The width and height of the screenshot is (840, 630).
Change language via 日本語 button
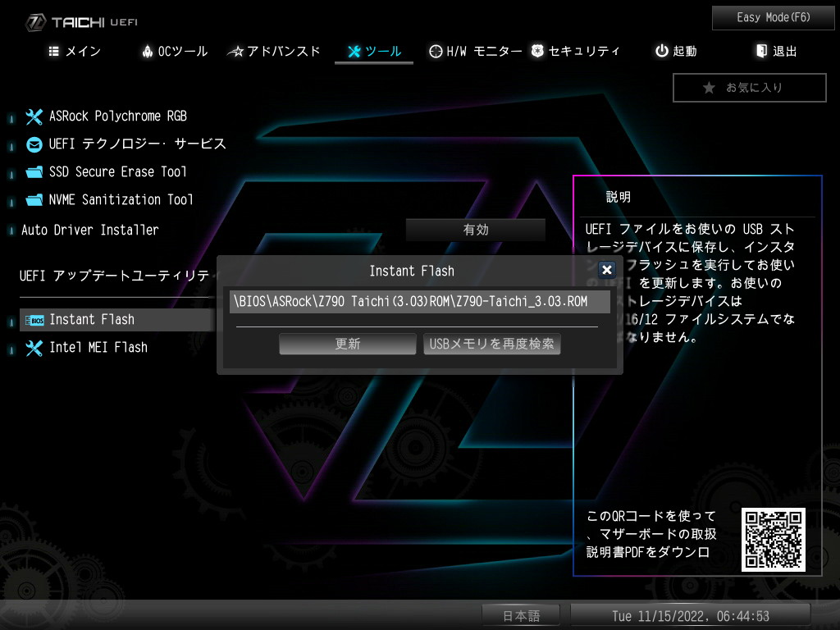[x=521, y=616]
